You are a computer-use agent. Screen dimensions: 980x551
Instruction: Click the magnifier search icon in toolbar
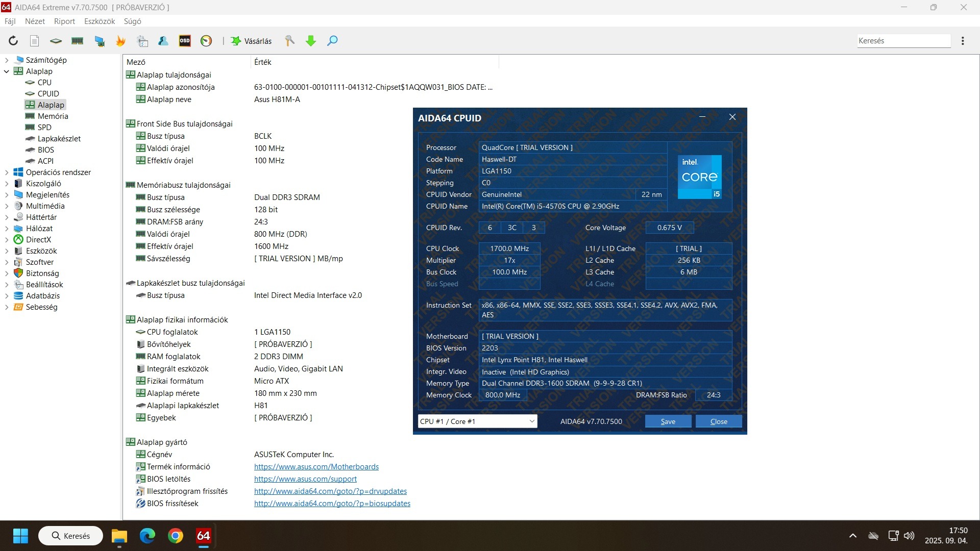332,41
